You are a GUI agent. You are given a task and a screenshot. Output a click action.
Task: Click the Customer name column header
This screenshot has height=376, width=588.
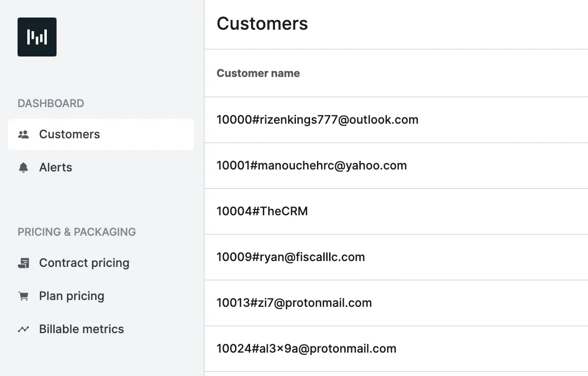(x=258, y=74)
